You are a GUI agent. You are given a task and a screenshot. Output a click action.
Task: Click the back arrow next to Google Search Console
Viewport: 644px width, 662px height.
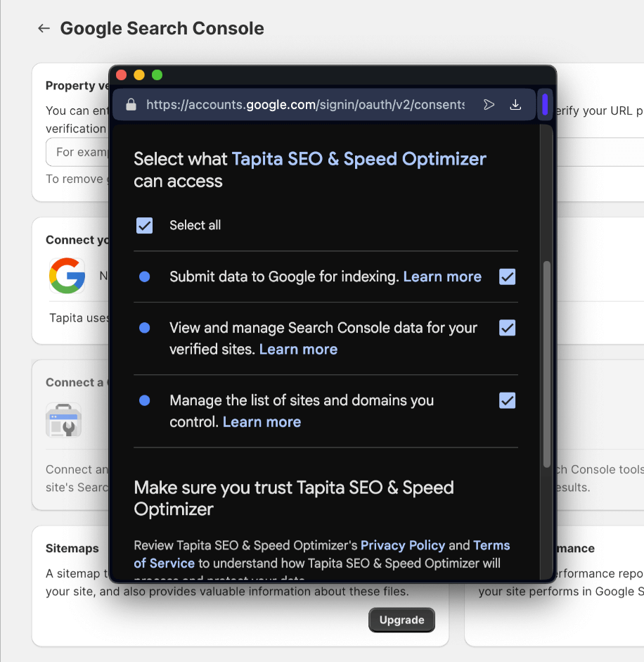44,28
